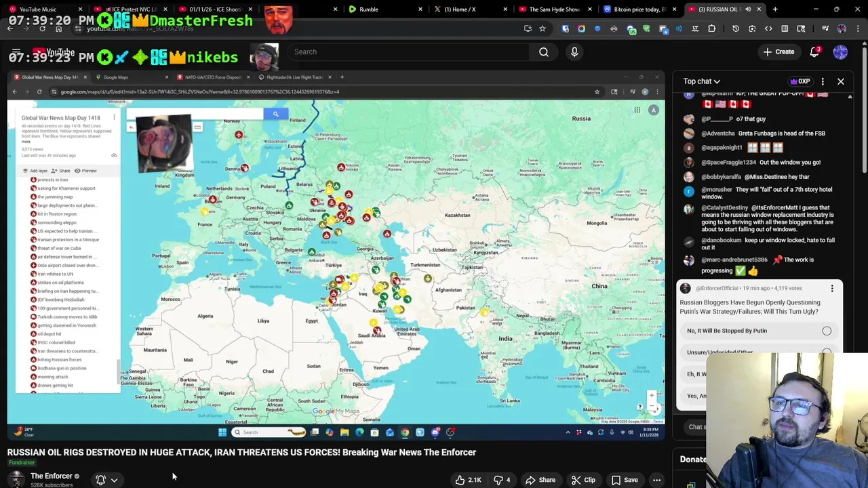
Task: Open the Clip tool
Action: coord(583,480)
